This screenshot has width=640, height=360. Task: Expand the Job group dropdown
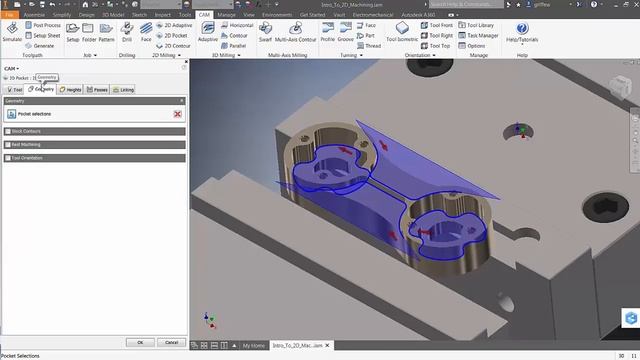click(x=96, y=55)
